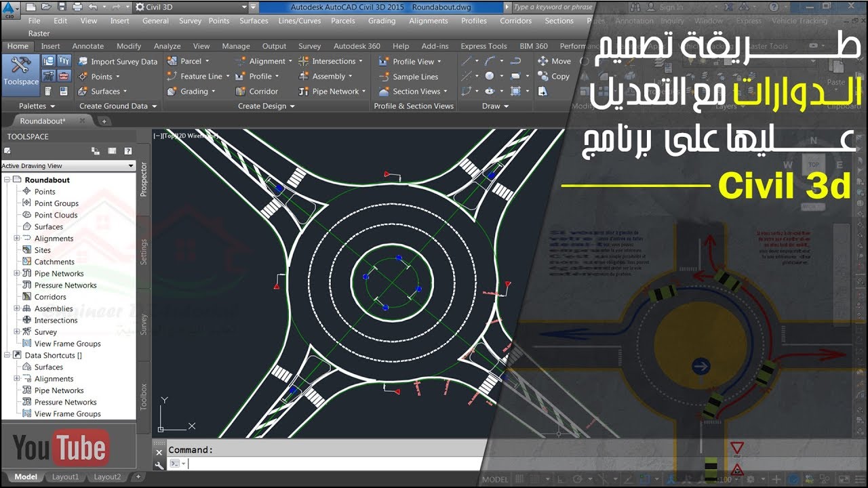Click the Print (plot) icon

point(77,7)
